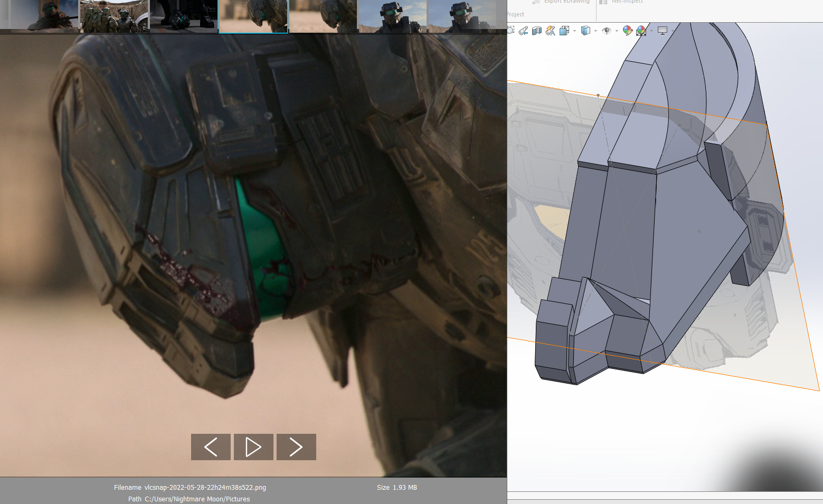Click the Apply Scene icon
The height and width of the screenshot is (504, 823).
pos(641,31)
